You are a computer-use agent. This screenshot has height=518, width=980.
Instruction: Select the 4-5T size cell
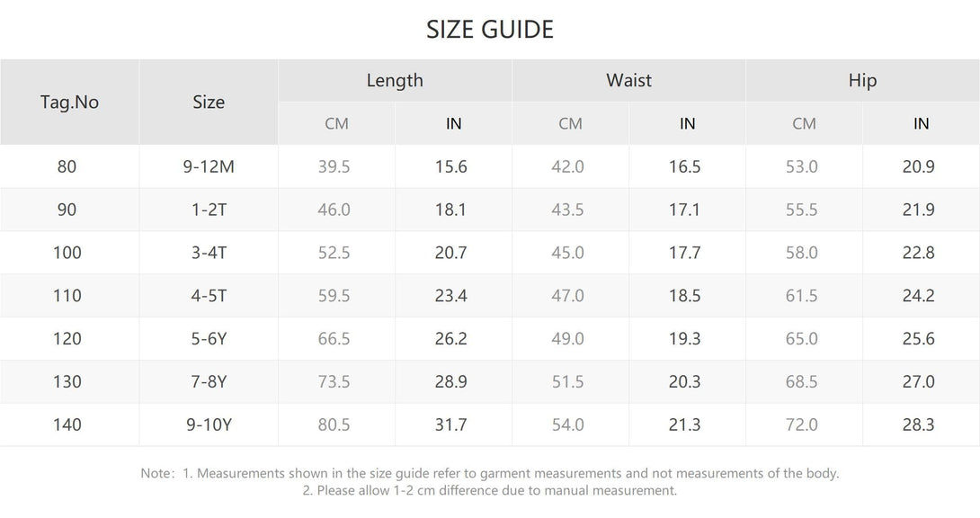point(208,296)
